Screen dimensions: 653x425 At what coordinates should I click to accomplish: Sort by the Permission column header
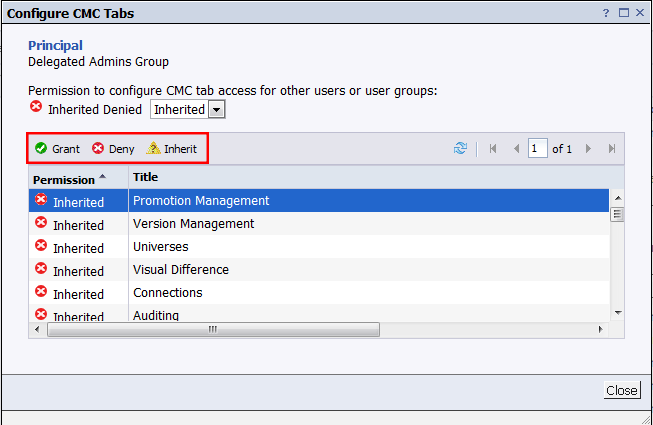coord(64,179)
